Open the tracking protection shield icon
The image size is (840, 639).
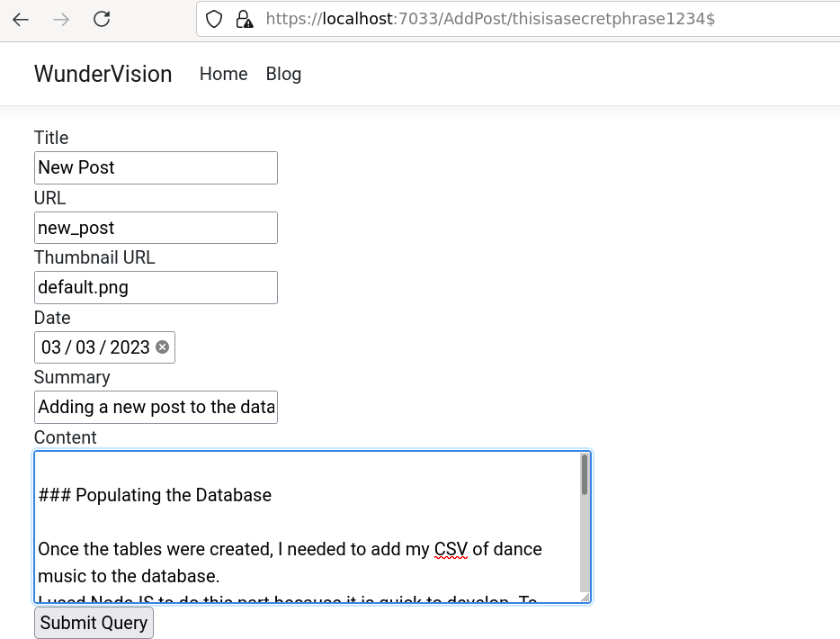pos(214,18)
